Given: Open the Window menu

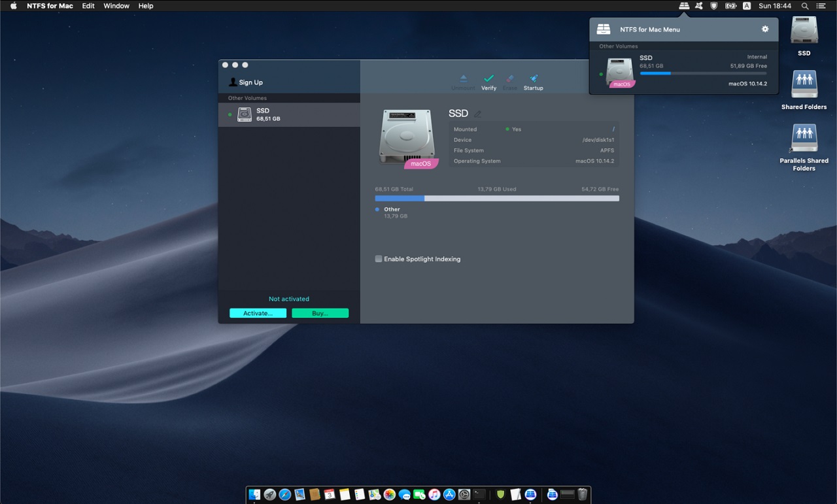Looking at the screenshot, I should [x=116, y=6].
